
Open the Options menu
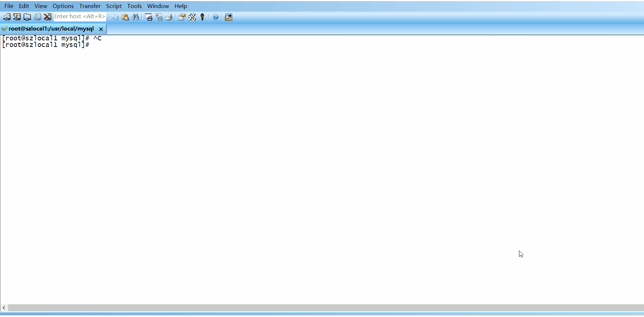tap(63, 6)
